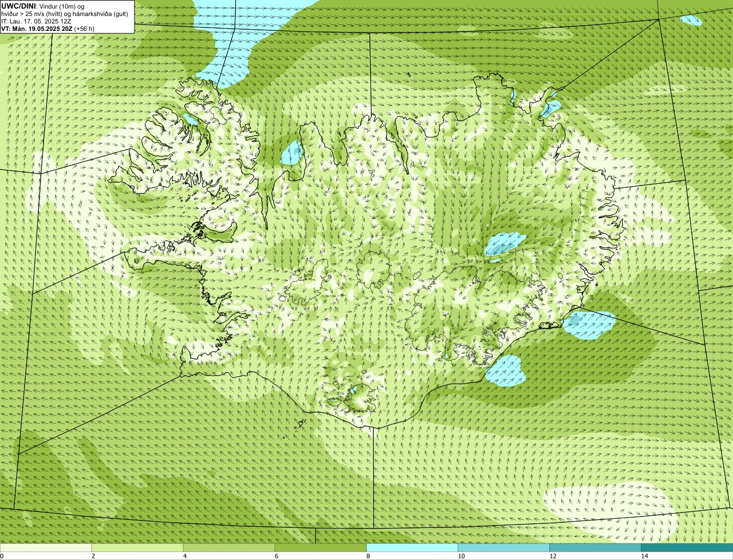Select the 10–12 m/s turquoise segment

click(504, 548)
